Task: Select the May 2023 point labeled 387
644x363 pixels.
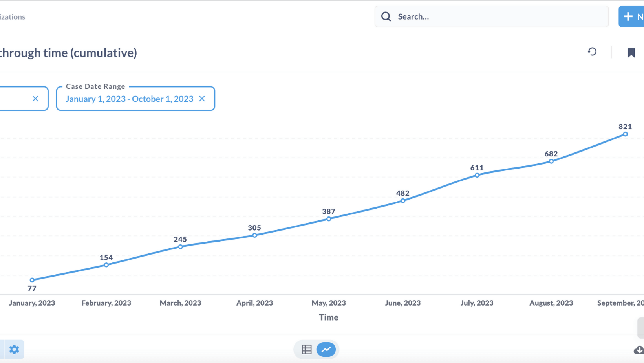Action: pos(329,219)
